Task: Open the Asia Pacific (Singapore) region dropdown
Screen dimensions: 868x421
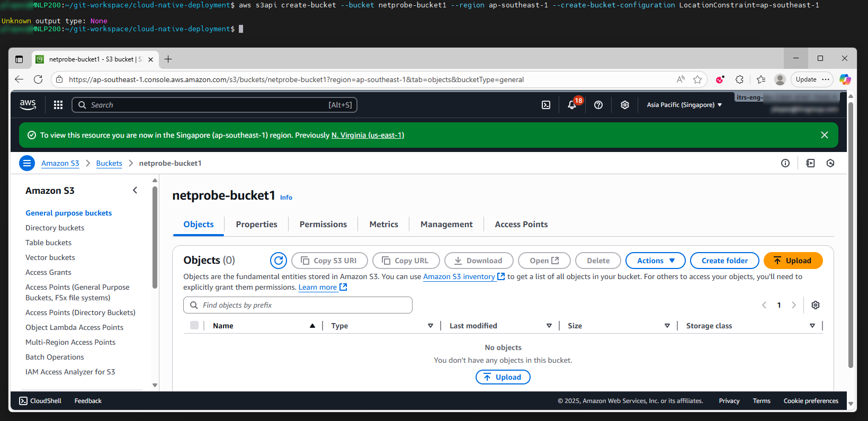Action: pos(684,105)
